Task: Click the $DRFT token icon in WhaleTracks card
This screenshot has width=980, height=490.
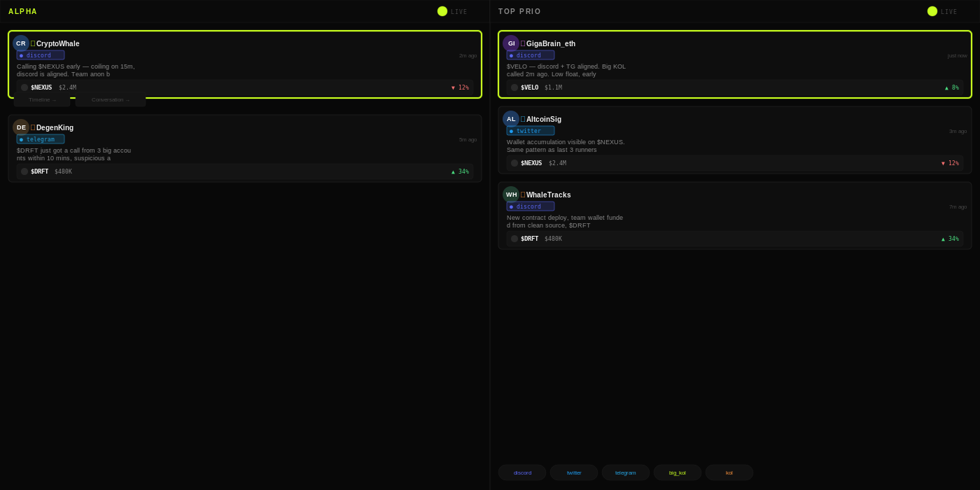Action: click(x=514, y=239)
